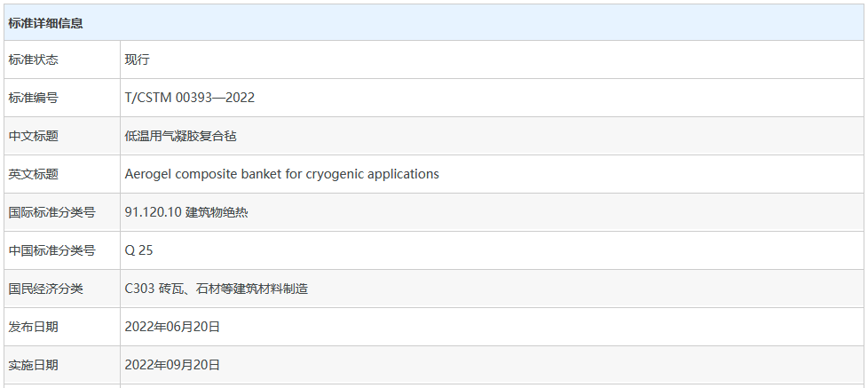This screenshot has height=388, width=868.
Task: Select the Q 25 classification value
Action: (x=139, y=250)
